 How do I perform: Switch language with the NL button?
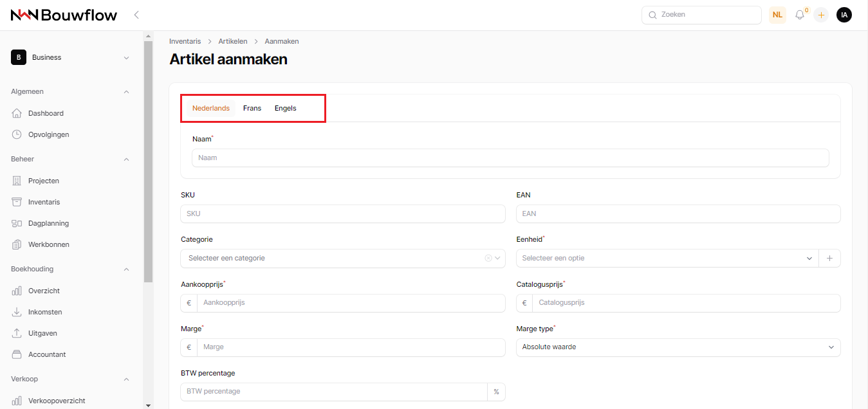coord(777,15)
